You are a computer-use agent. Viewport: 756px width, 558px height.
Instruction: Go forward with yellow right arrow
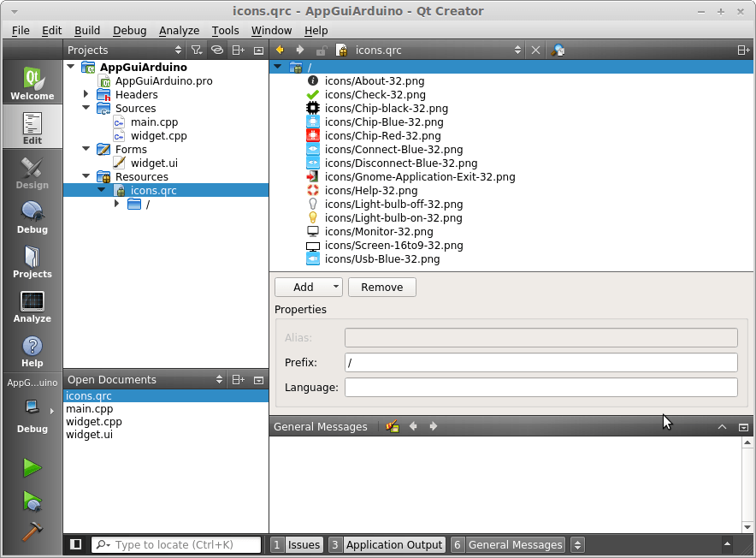pyautogui.click(x=300, y=50)
